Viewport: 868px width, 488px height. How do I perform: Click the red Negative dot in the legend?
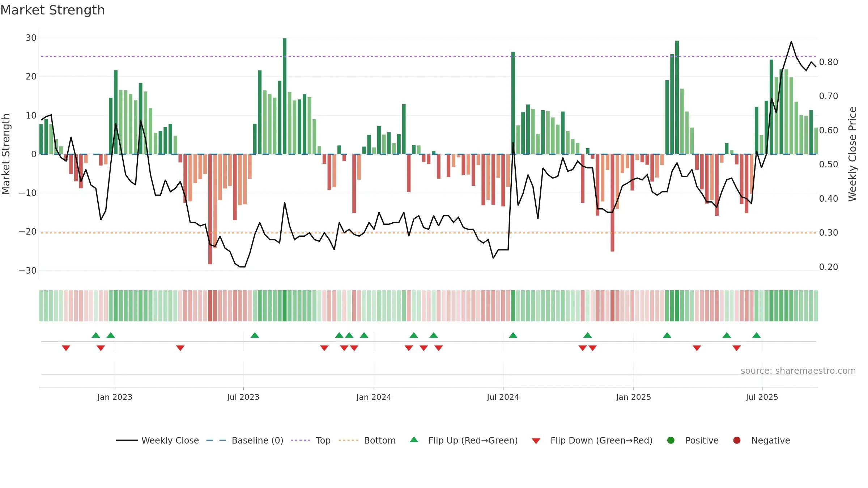click(x=737, y=440)
